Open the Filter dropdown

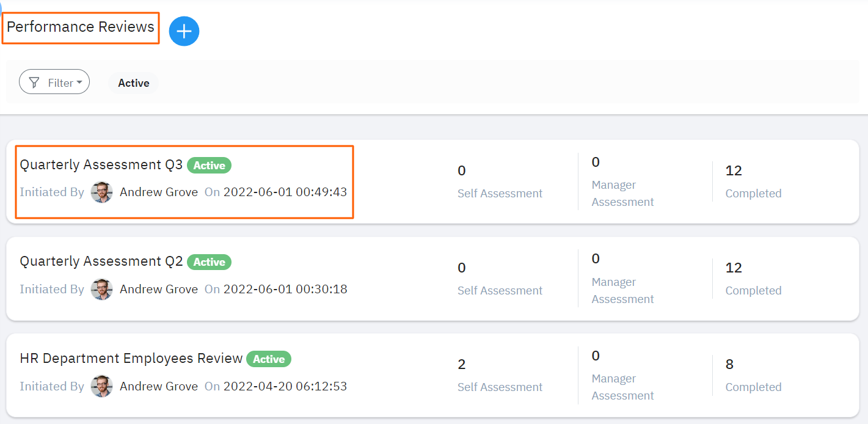54,82
